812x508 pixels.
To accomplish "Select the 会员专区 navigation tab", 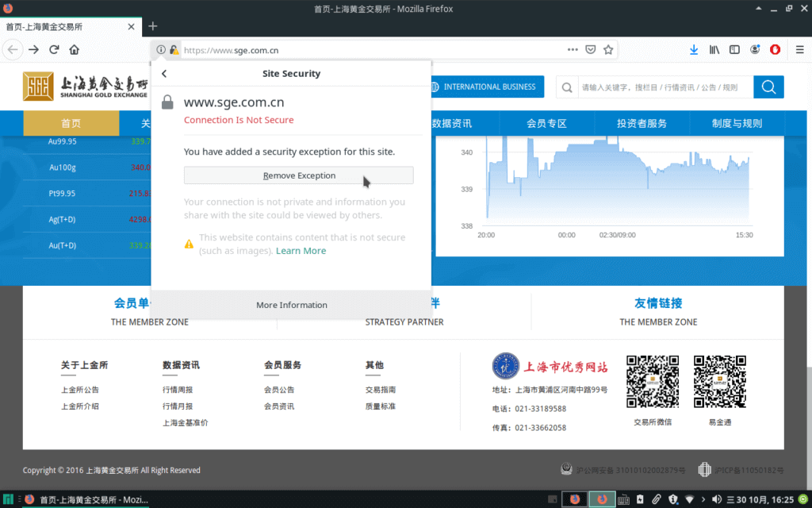I will pos(546,124).
